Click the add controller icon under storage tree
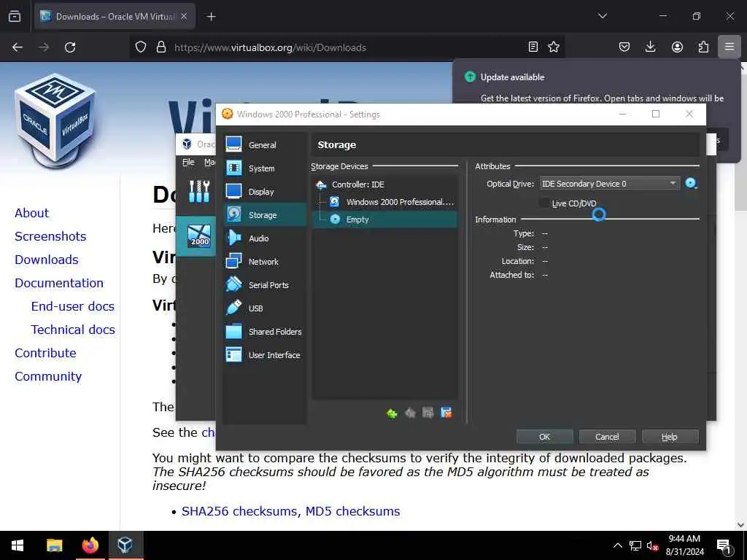747x560 pixels. (392, 413)
